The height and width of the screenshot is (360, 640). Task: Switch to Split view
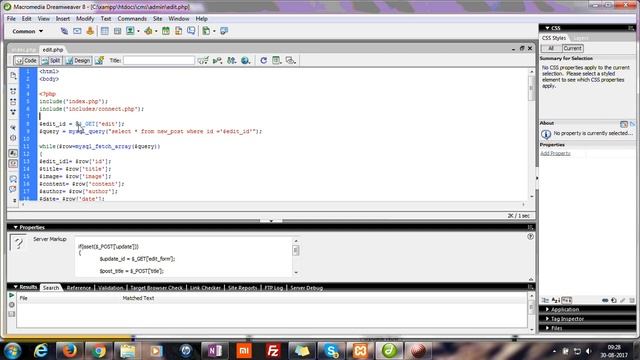tap(51, 60)
